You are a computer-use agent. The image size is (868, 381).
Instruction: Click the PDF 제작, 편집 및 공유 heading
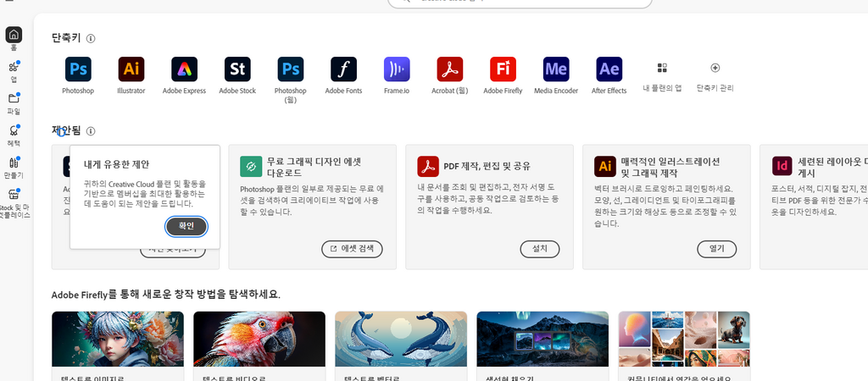pyautogui.click(x=487, y=166)
